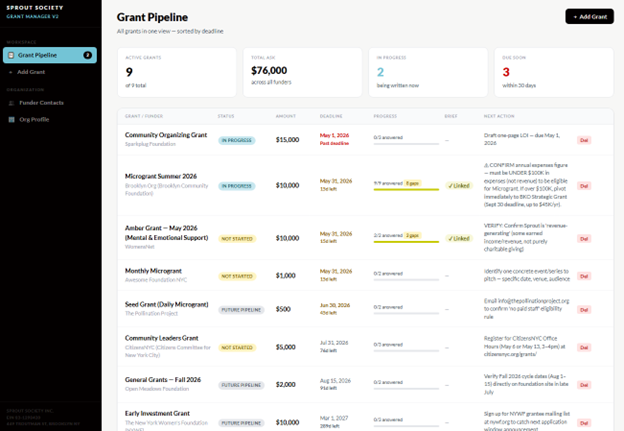Screen dimensions: 624x431
Task: Open Early Investment Grant entry
Action: click(x=157, y=413)
